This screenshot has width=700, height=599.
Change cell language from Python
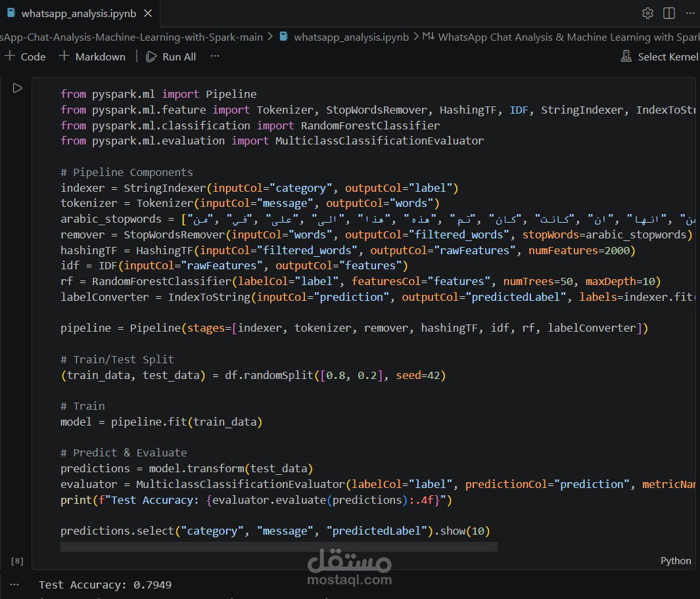676,561
